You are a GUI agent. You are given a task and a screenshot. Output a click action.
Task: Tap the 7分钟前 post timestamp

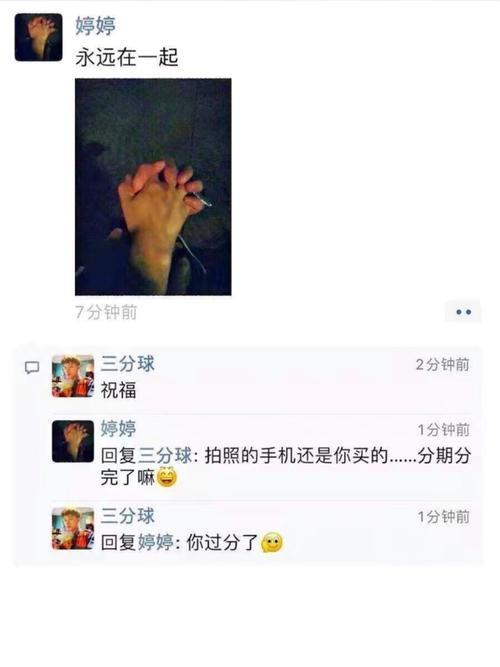point(106,312)
